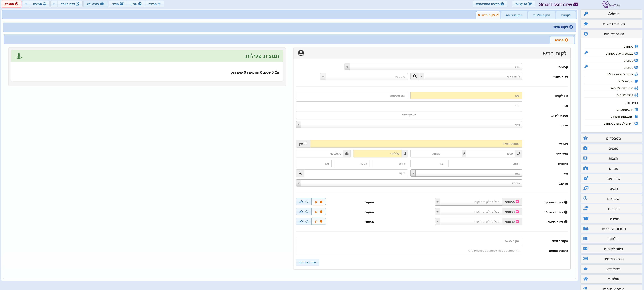The image size is (644, 290).
Task: Uncheck פרסומי in the דיוור בדוא"ל row
Action: (x=517, y=211)
